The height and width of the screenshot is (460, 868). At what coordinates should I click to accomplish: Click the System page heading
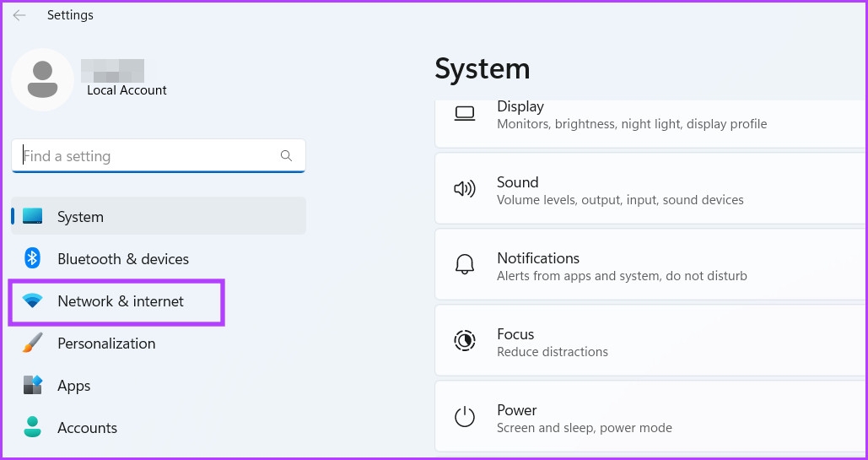click(483, 68)
